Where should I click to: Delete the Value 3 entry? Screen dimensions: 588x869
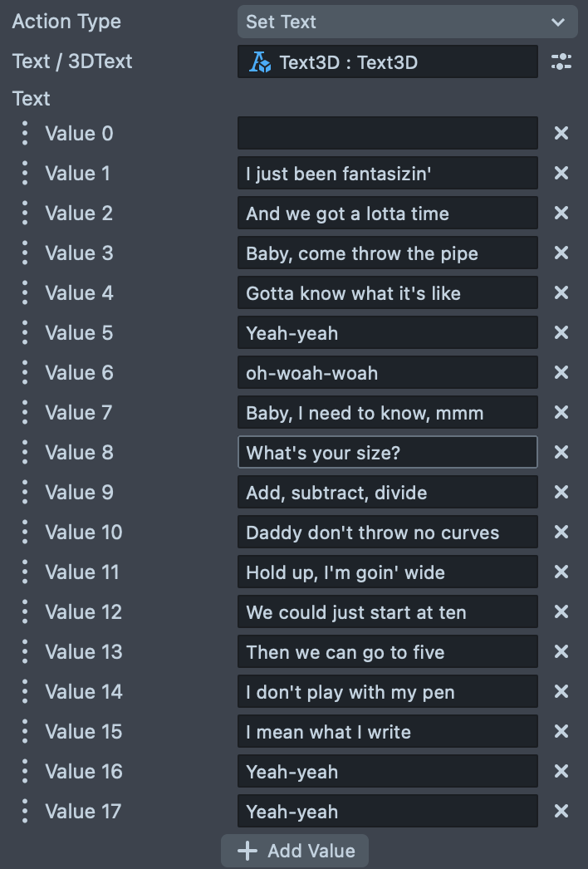pos(561,253)
